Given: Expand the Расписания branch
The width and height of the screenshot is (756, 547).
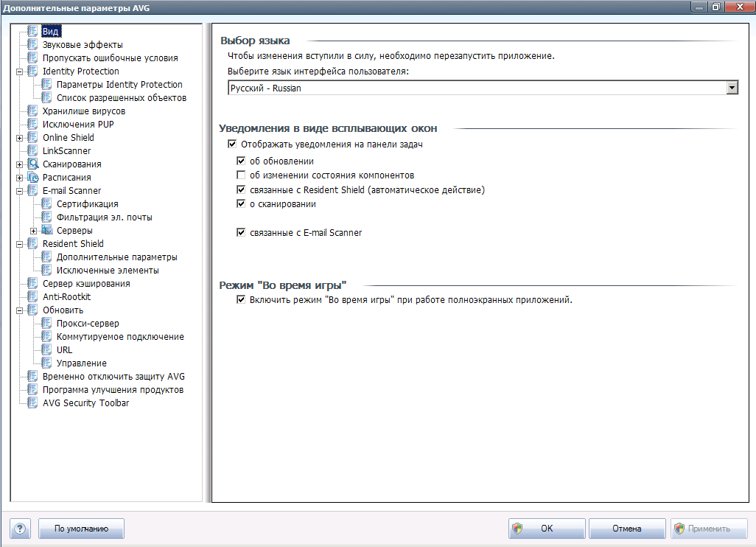Looking at the screenshot, I should tap(20, 178).
